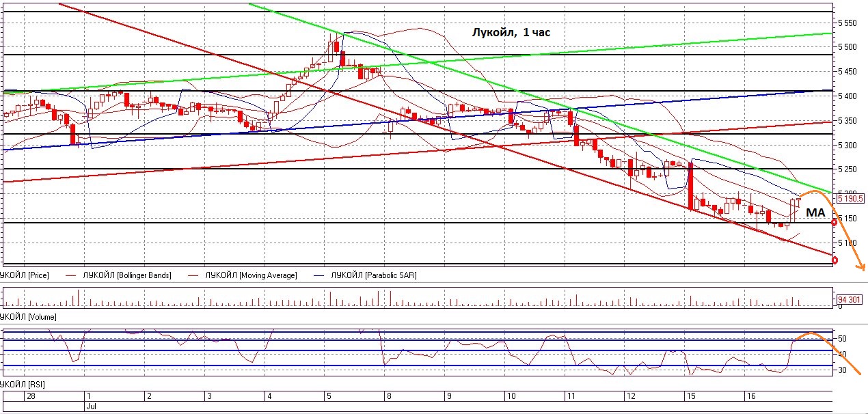
Task: Click the current price tag 5 190,5
Action: 852,199
